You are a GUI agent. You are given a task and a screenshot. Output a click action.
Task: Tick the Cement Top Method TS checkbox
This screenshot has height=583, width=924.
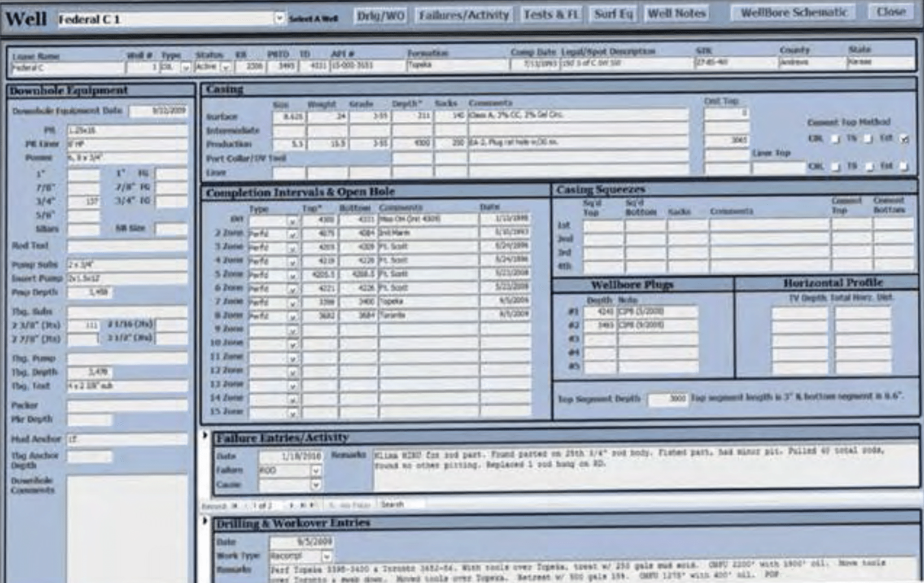868,139
